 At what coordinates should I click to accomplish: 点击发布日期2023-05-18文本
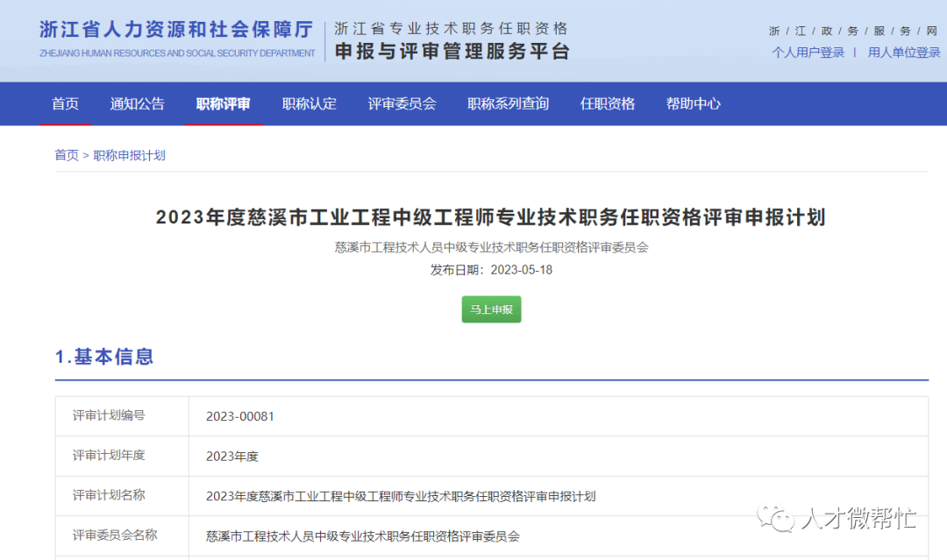coord(491,270)
